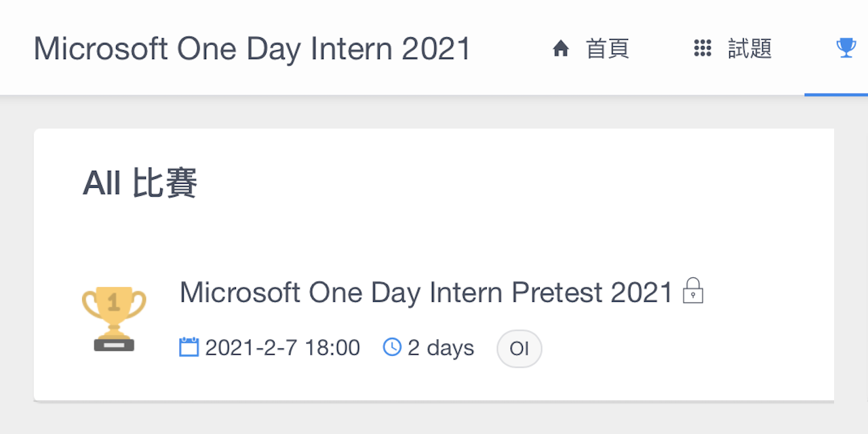
Task: Click the 2 days duration label
Action: (440, 347)
